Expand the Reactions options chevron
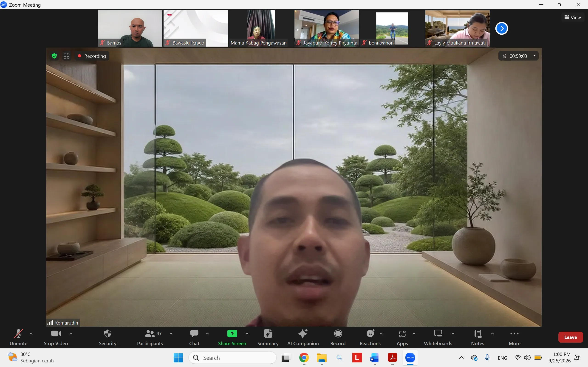Viewport: 588px width, 367px height. [x=381, y=333]
